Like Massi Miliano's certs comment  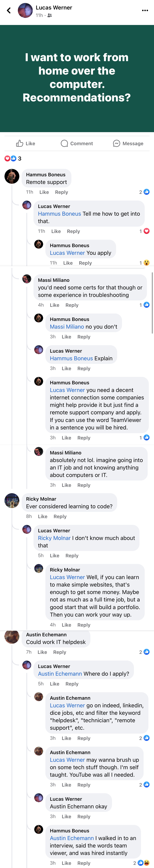pos(54,305)
